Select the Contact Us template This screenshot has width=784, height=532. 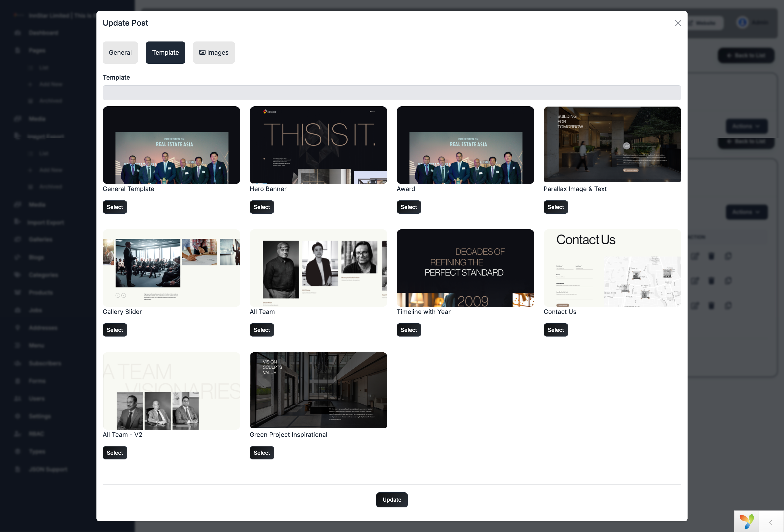556,330
